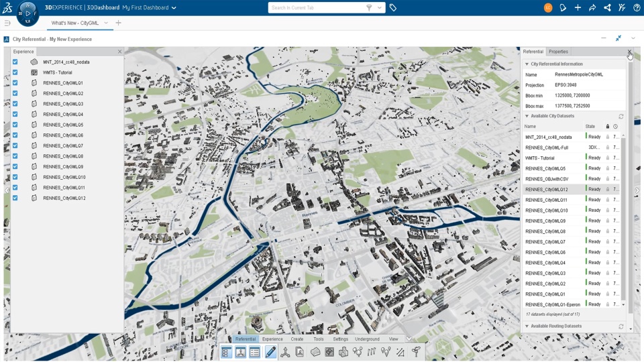
Task: Restore widget size with blue arrows icon
Action: pyautogui.click(x=618, y=38)
